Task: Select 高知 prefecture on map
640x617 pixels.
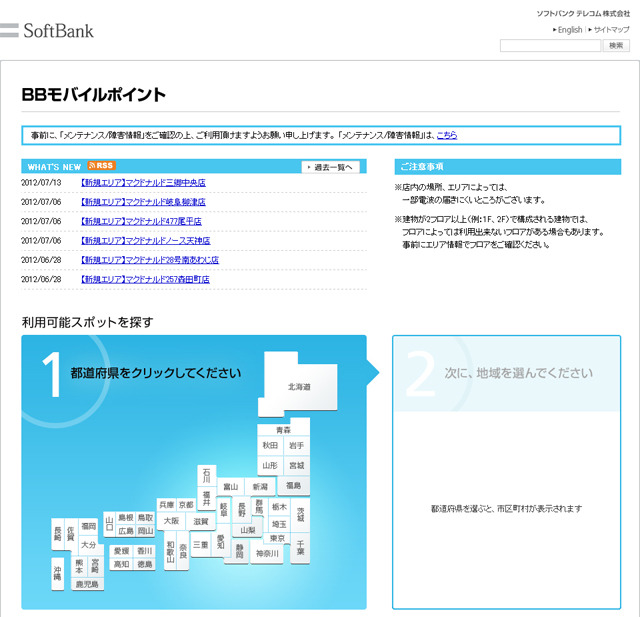Action: [122, 564]
